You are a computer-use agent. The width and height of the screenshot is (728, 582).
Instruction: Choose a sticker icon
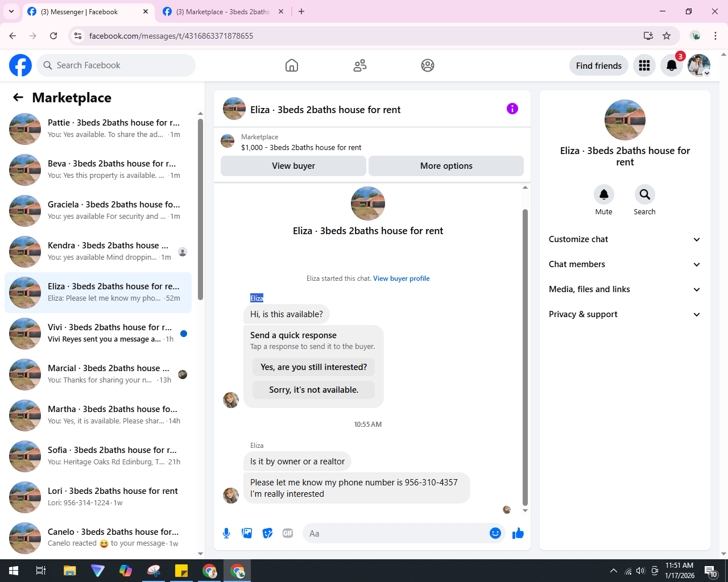(267, 533)
